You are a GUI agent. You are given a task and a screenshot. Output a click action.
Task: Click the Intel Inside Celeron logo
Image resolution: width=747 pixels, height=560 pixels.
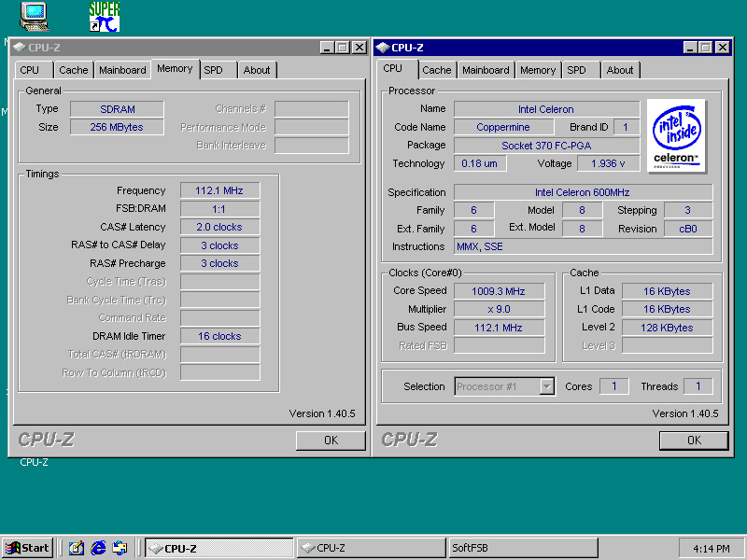[676, 135]
